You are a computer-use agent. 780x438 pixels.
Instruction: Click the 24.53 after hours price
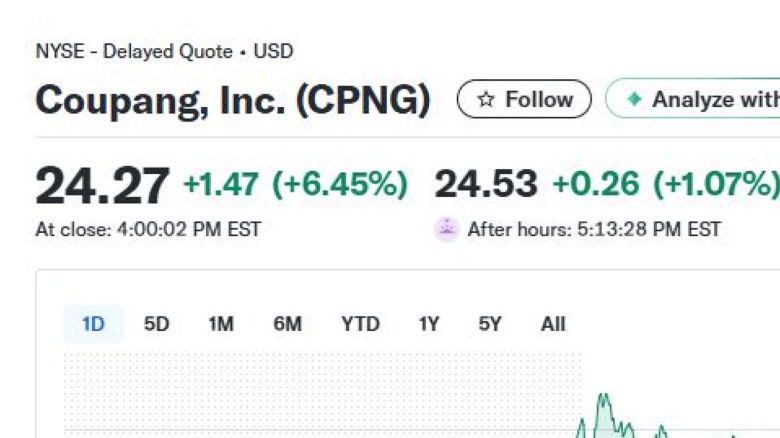tap(486, 184)
